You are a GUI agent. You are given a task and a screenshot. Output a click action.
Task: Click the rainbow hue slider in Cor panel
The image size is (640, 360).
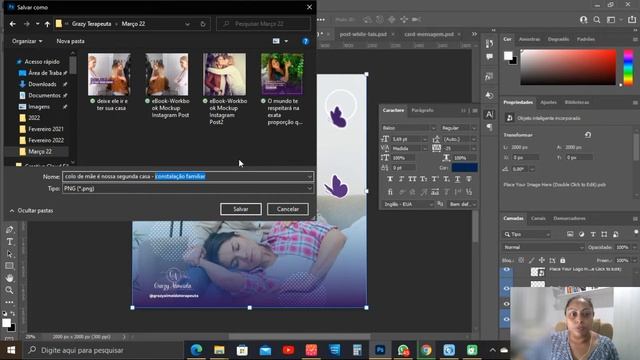tap(629, 67)
